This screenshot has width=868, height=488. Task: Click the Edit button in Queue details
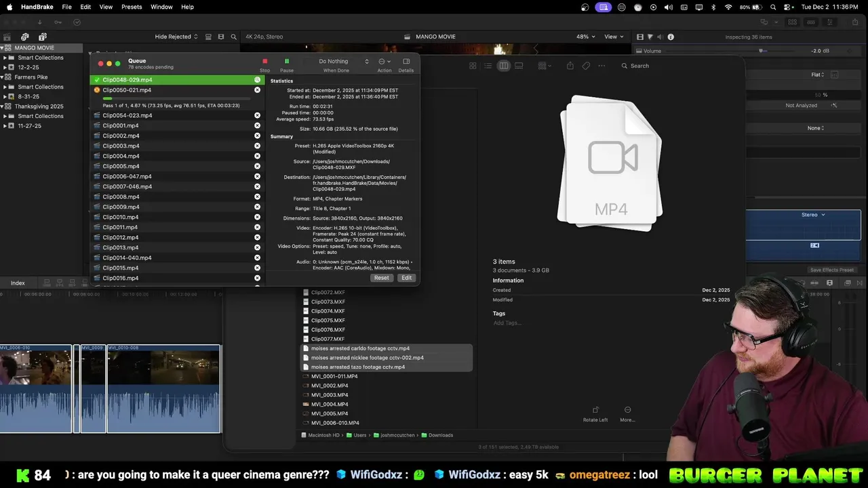tap(406, 278)
